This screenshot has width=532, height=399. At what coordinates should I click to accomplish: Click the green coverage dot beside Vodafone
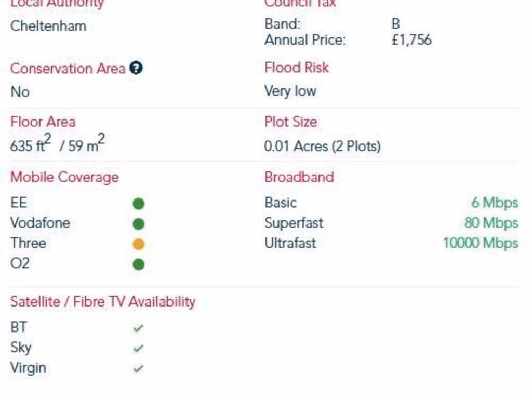[138, 224]
